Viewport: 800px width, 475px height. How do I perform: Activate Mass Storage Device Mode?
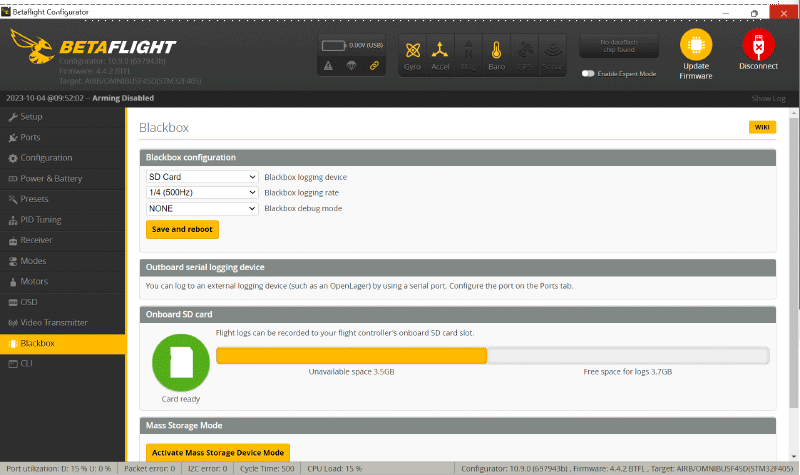tap(217, 452)
